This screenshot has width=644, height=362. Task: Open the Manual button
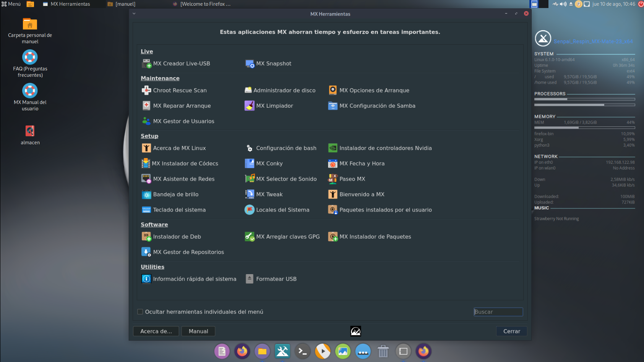[x=198, y=331]
